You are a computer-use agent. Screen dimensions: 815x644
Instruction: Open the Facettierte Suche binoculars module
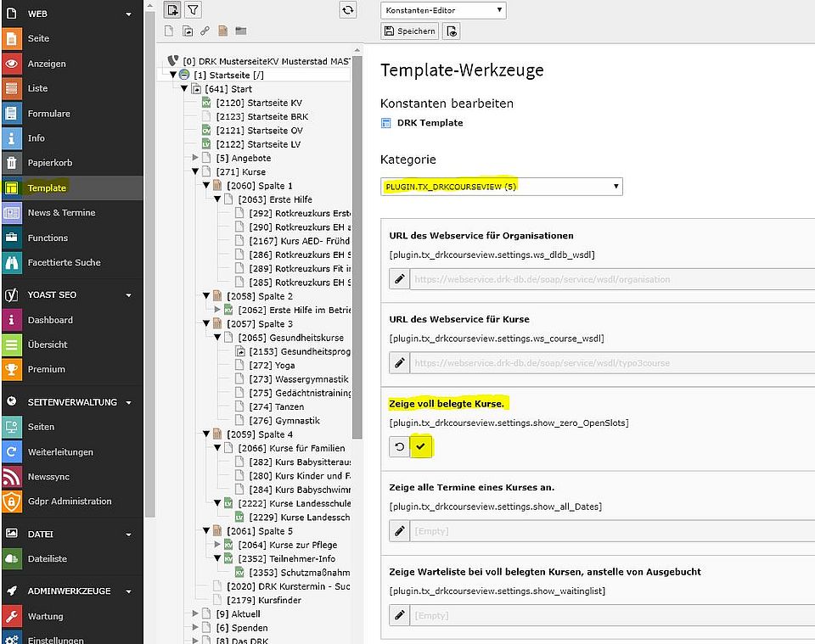[x=12, y=262]
